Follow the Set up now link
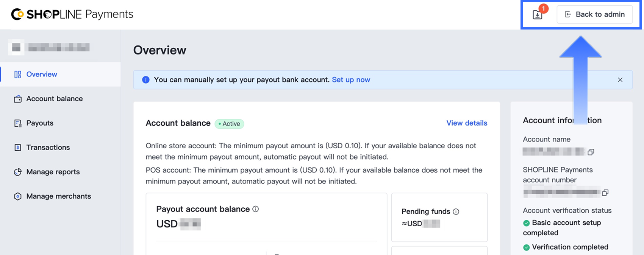644x255 pixels. pyautogui.click(x=351, y=80)
